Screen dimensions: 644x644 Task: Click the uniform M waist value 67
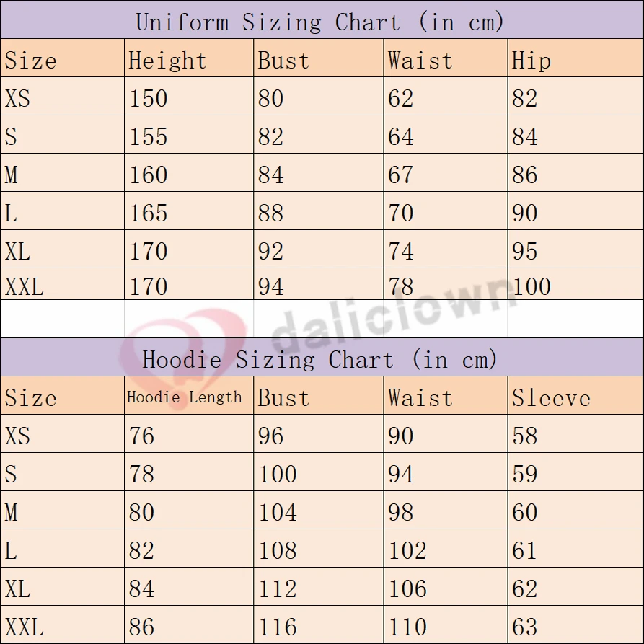(400, 175)
